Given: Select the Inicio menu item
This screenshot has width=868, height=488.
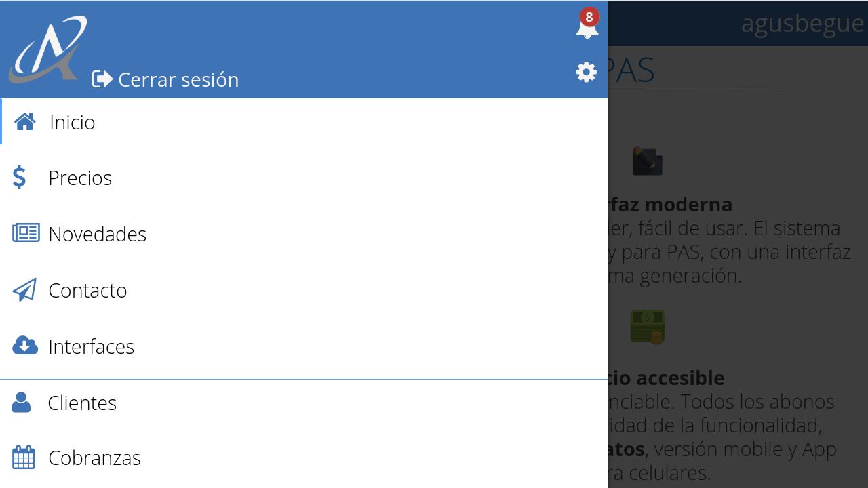Looking at the screenshot, I should point(304,122).
